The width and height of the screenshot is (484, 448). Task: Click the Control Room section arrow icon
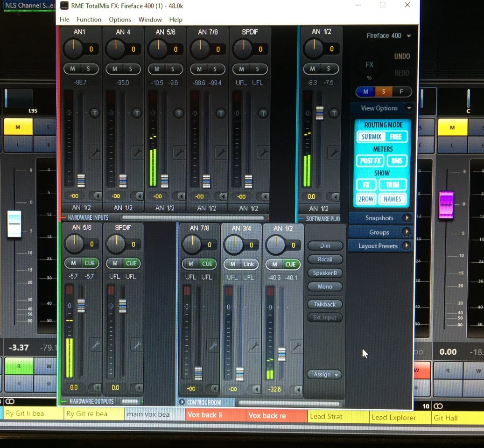click(x=182, y=402)
